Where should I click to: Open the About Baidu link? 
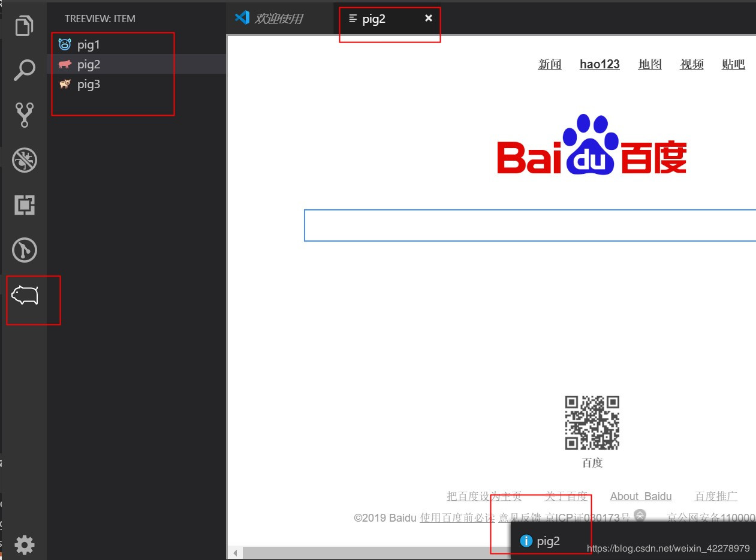pos(641,496)
